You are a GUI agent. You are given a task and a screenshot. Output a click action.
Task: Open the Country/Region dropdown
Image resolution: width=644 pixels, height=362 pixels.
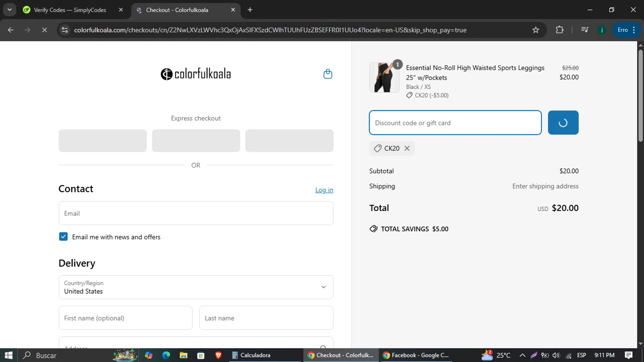point(196,287)
